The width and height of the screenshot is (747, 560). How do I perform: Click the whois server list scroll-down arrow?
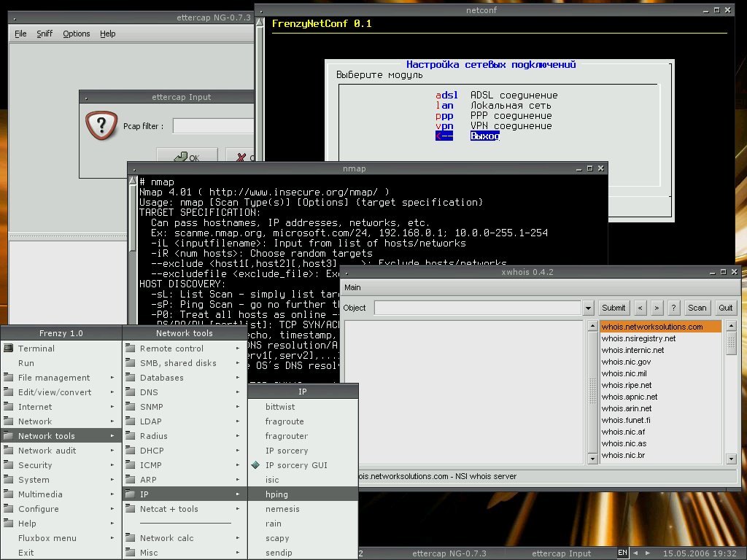pos(731,459)
